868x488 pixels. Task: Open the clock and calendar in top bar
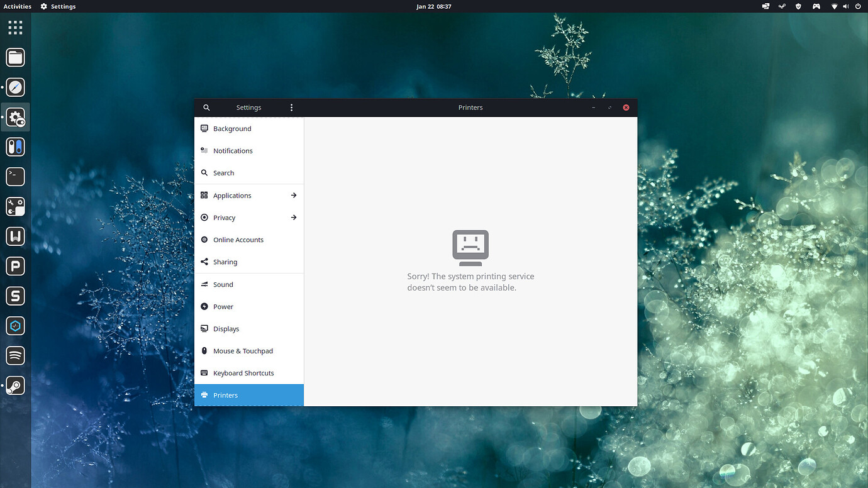click(x=433, y=6)
